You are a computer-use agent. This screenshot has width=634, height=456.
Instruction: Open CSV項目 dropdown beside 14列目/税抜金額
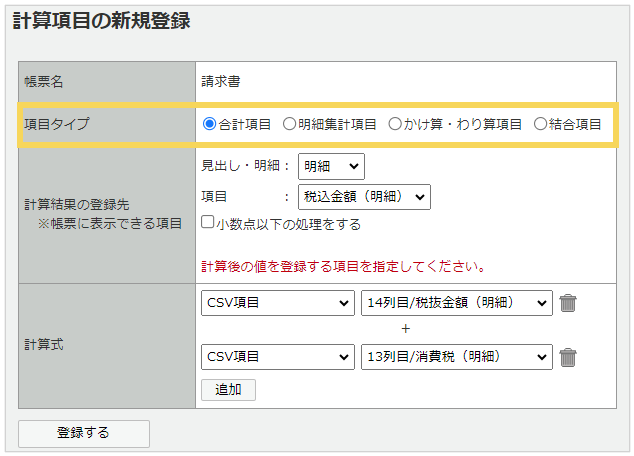[278, 303]
